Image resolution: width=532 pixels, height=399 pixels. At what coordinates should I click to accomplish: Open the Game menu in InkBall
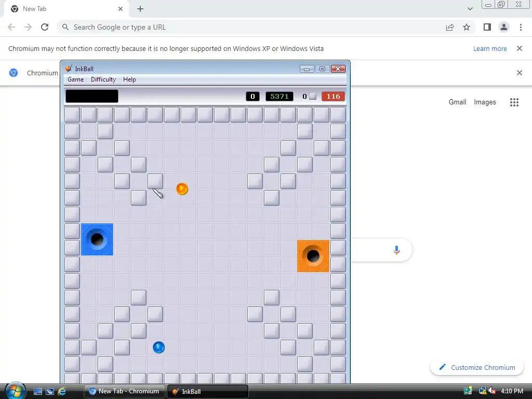click(75, 79)
